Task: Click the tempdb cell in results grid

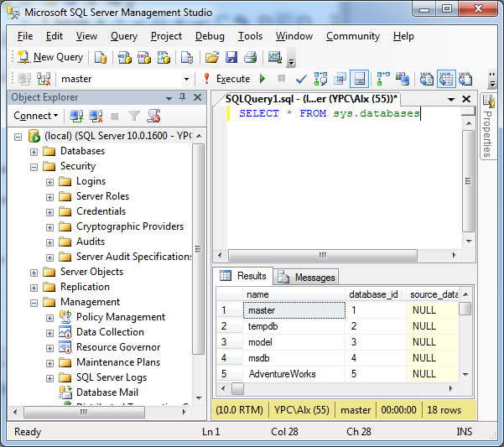Action: [x=294, y=326]
